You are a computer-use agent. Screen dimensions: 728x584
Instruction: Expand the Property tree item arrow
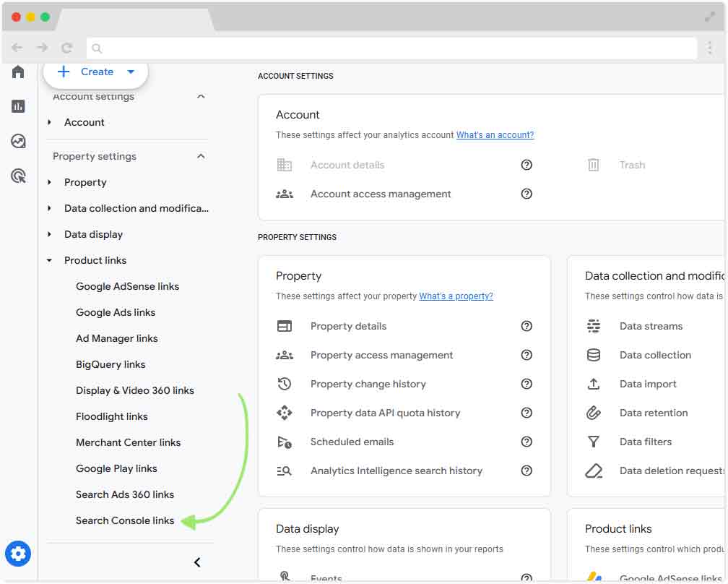[49, 182]
